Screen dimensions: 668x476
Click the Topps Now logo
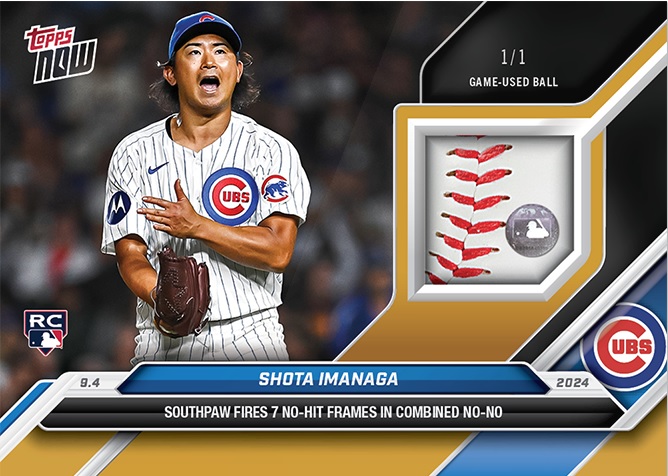(x=60, y=54)
